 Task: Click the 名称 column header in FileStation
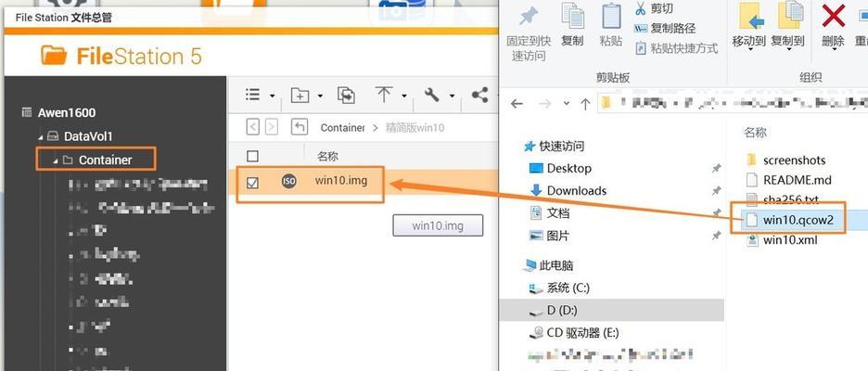(x=327, y=157)
